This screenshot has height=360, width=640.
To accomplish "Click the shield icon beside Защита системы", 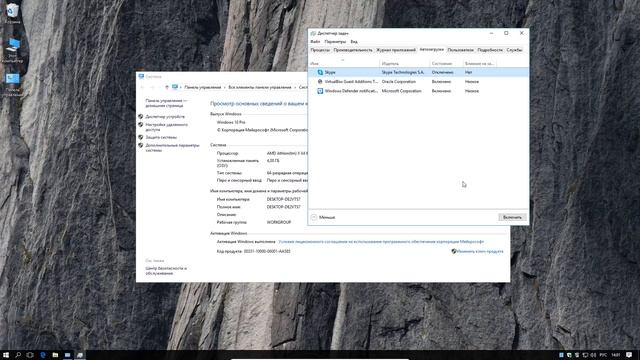I will [140, 137].
